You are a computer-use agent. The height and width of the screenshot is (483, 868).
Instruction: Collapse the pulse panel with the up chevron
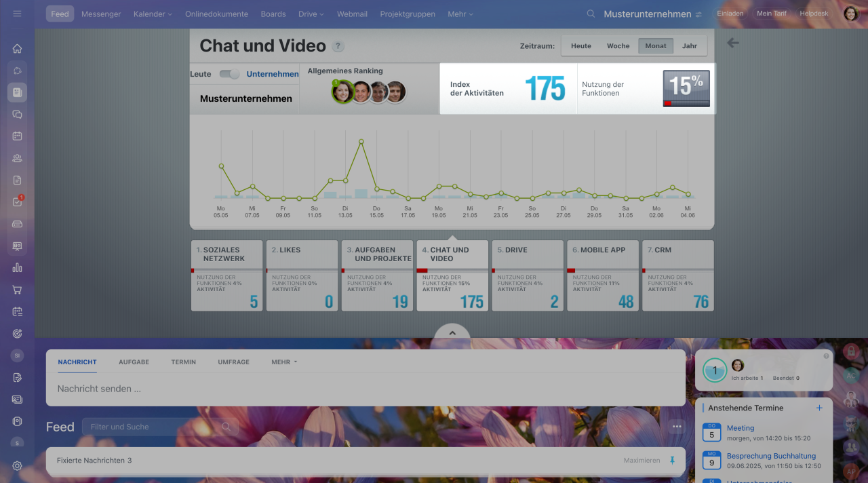(x=453, y=333)
